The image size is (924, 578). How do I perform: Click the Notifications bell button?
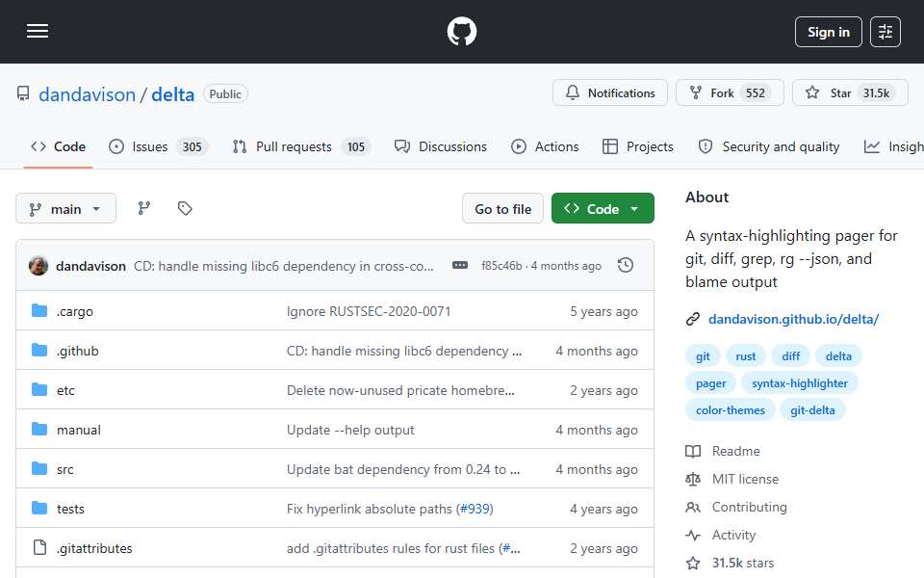coord(610,92)
